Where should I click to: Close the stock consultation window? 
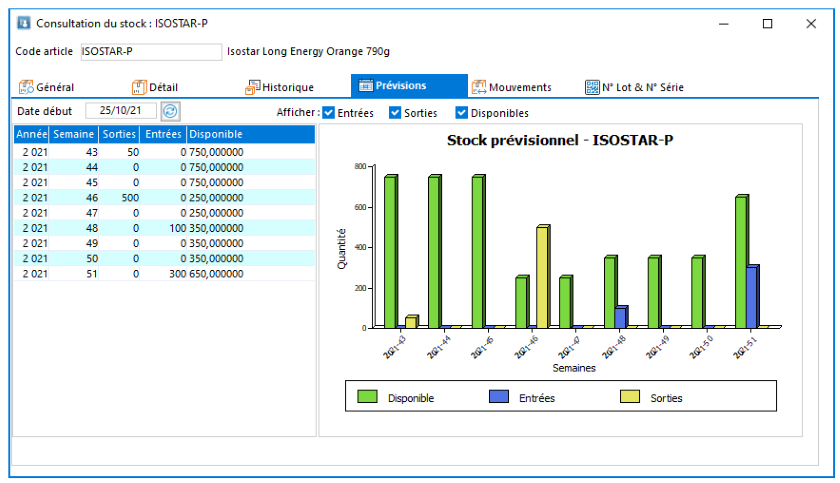(x=811, y=24)
